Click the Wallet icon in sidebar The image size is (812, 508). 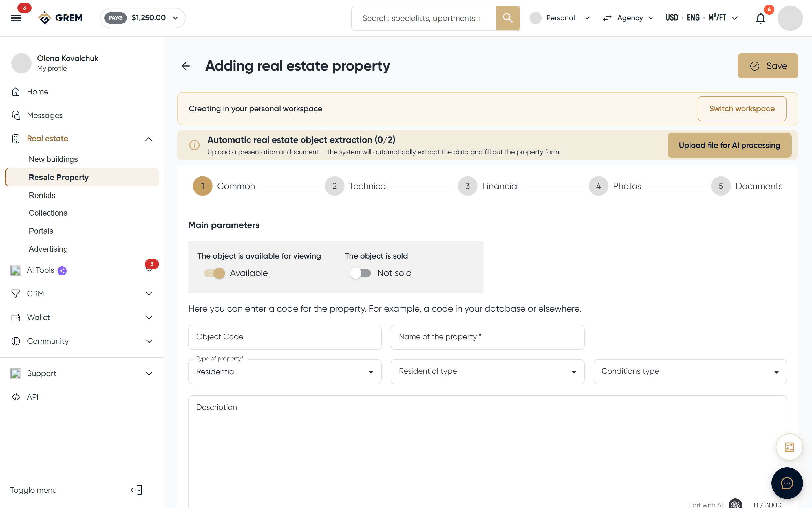16,317
